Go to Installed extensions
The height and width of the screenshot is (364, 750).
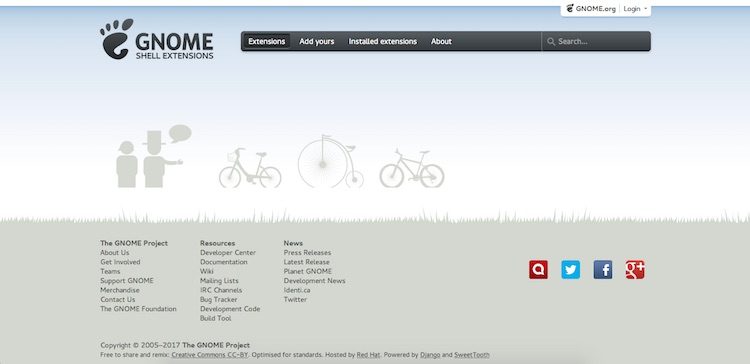click(x=383, y=41)
